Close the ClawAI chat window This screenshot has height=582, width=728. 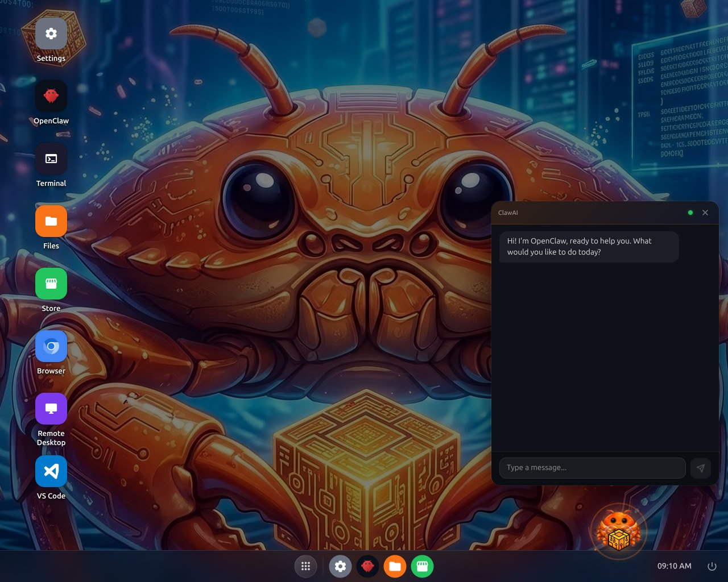[705, 213]
